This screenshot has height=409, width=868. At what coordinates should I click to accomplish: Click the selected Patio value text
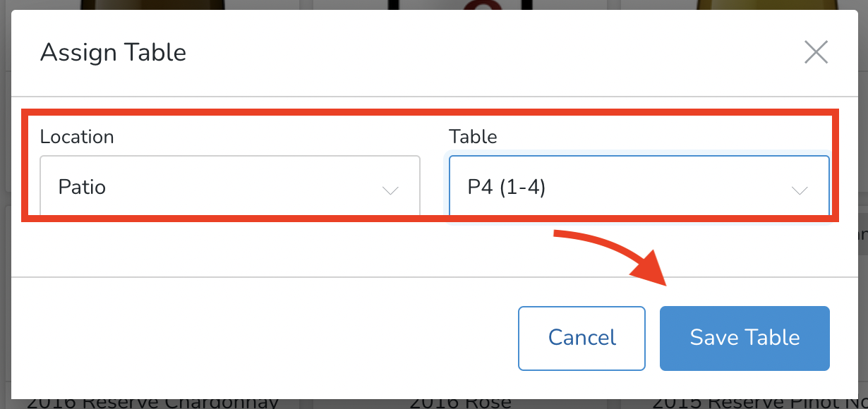(x=82, y=188)
